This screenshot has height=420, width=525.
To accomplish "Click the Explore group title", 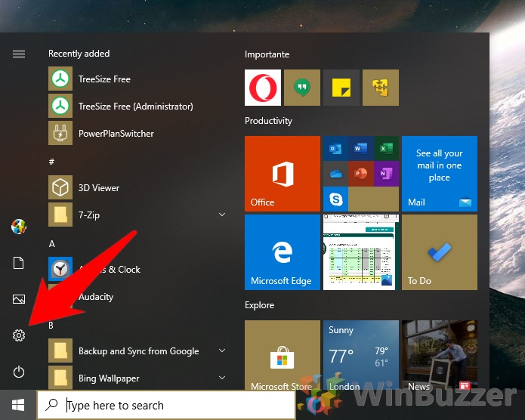I will coord(260,305).
